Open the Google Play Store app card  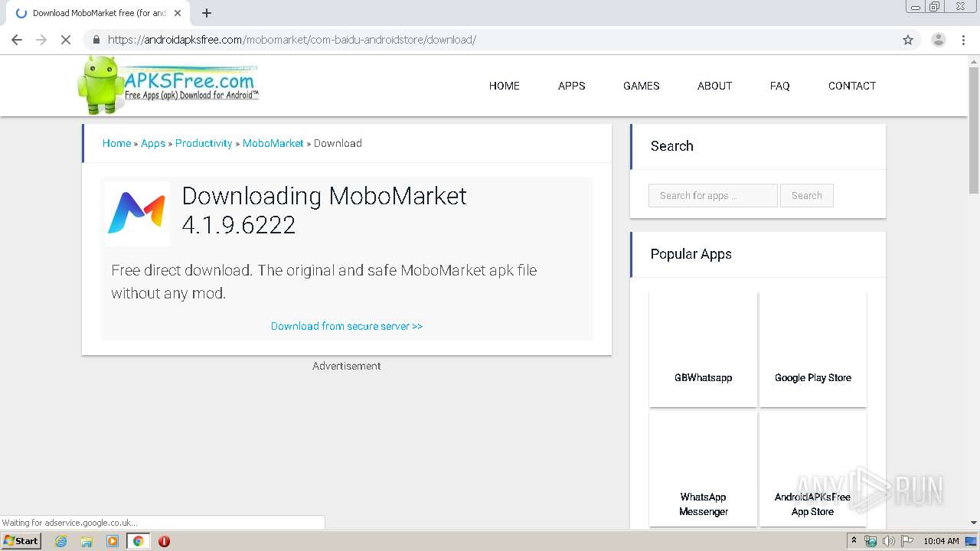click(x=813, y=349)
